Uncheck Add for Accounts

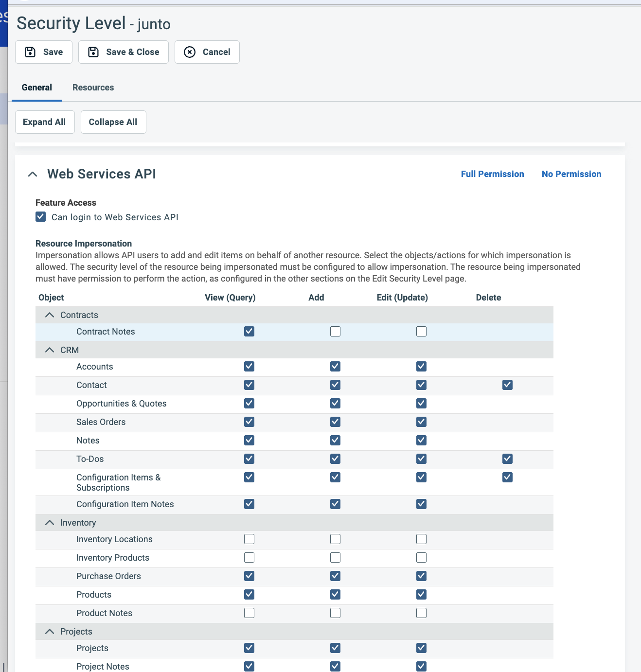tap(336, 367)
